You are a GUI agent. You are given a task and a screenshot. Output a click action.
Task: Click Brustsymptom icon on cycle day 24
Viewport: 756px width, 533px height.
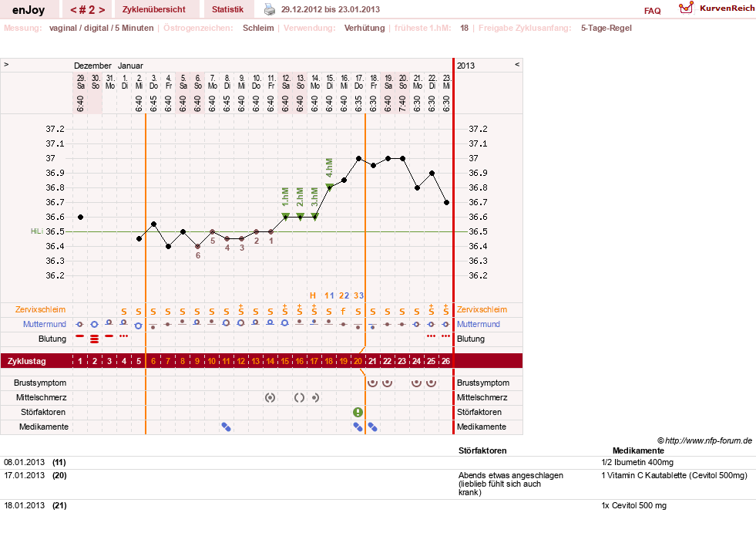[x=417, y=383]
